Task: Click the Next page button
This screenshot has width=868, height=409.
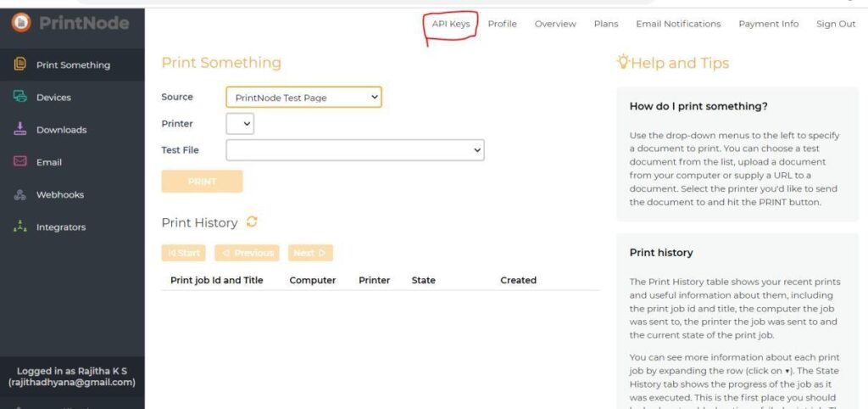Action: coord(310,253)
